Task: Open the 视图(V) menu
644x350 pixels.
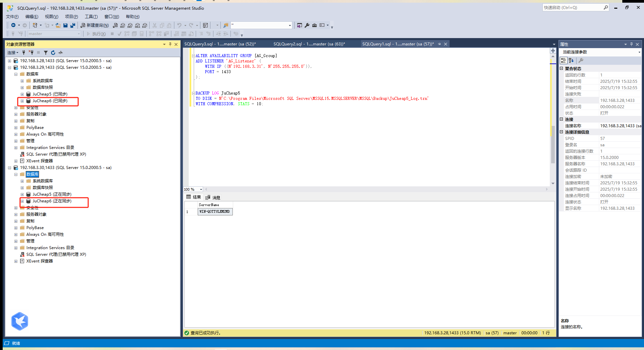Action: pos(51,17)
